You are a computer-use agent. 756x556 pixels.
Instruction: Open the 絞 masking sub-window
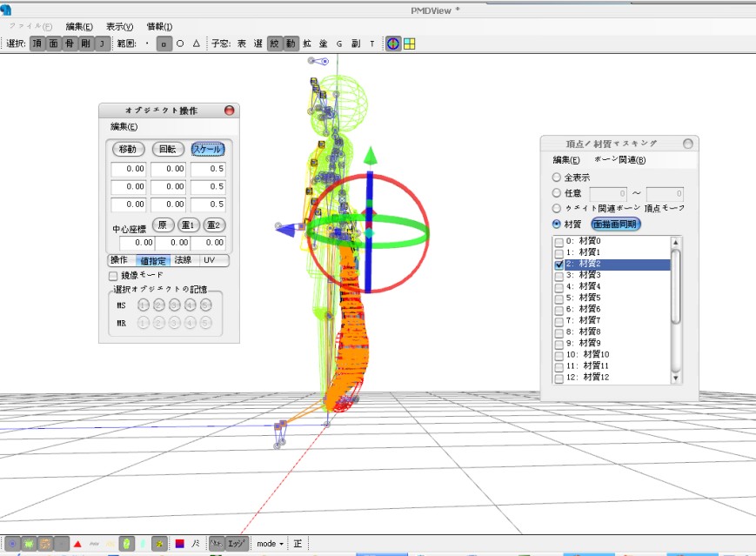(274, 44)
